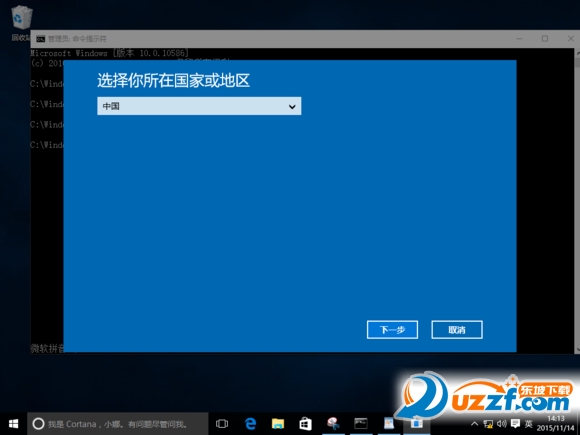
Task: Open the Windows Start menu
Action: point(13,424)
